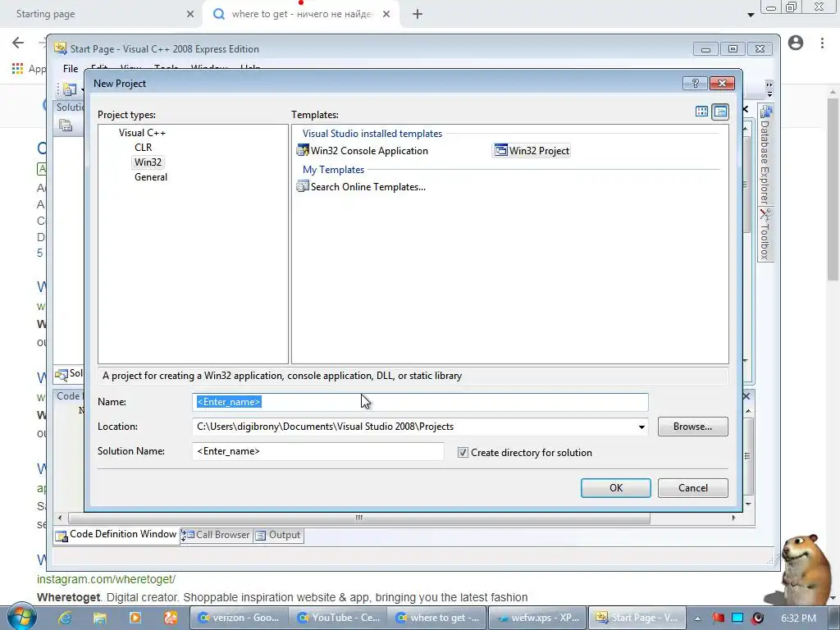Toggle Create directory for solution checkbox
The width and height of the screenshot is (840, 630).
point(463,453)
